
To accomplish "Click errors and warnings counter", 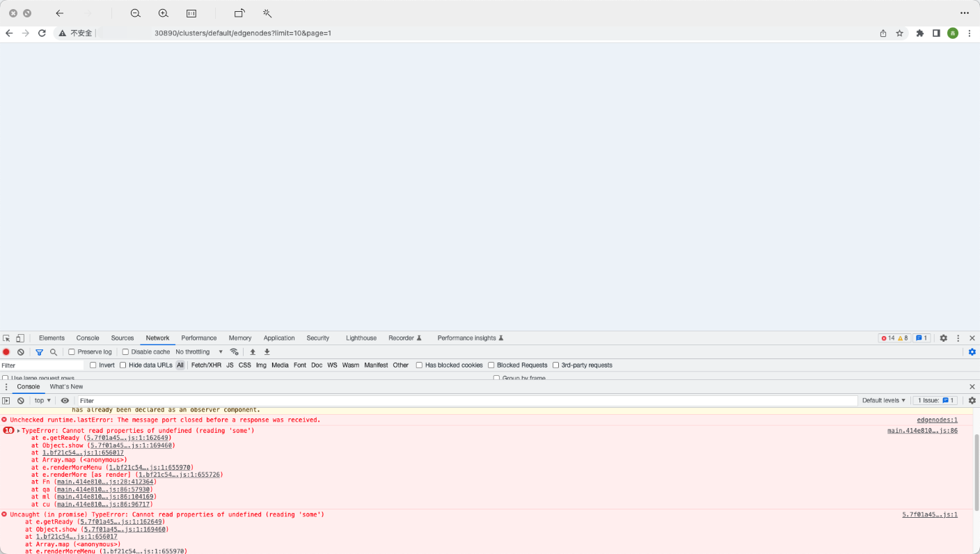I will tap(894, 338).
